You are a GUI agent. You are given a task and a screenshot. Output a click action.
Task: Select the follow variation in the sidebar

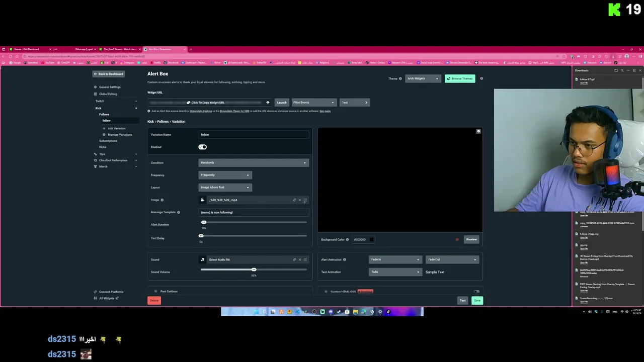point(119,121)
